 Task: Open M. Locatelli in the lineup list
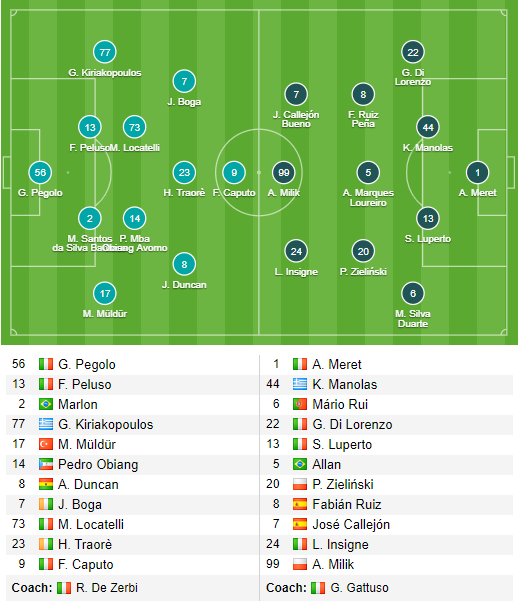pos(91,524)
